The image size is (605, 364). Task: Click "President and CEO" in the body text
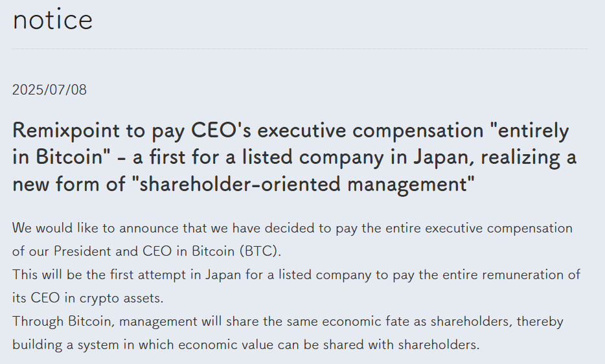[x=113, y=251]
